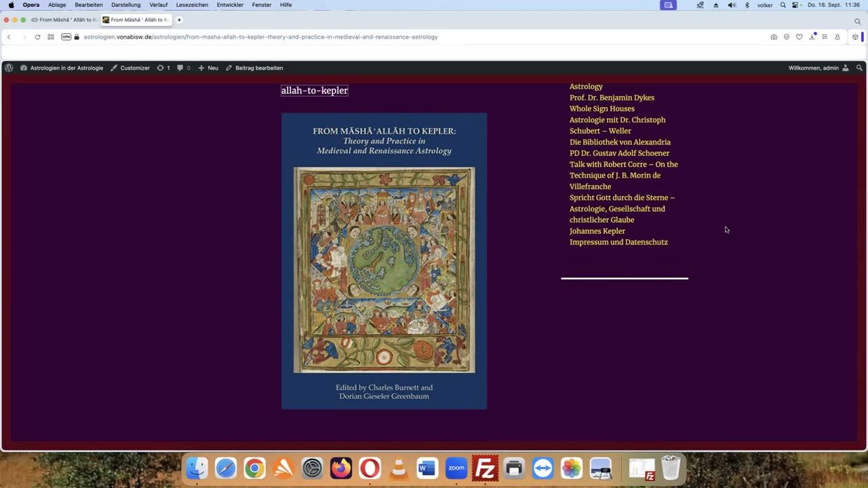Image resolution: width=868 pixels, height=488 pixels.
Task: Open Johannes Kepler sidebar link
Action: (x=597, y=231)
